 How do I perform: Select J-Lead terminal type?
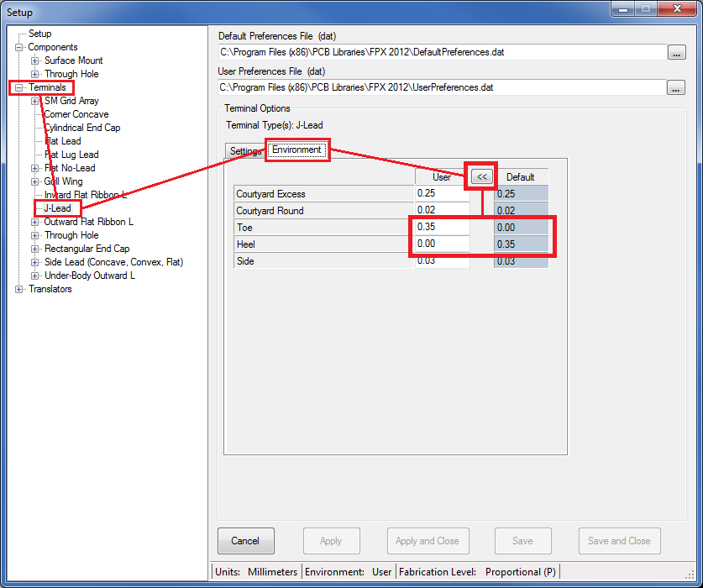pyautogui.click(x=57, y=208)
